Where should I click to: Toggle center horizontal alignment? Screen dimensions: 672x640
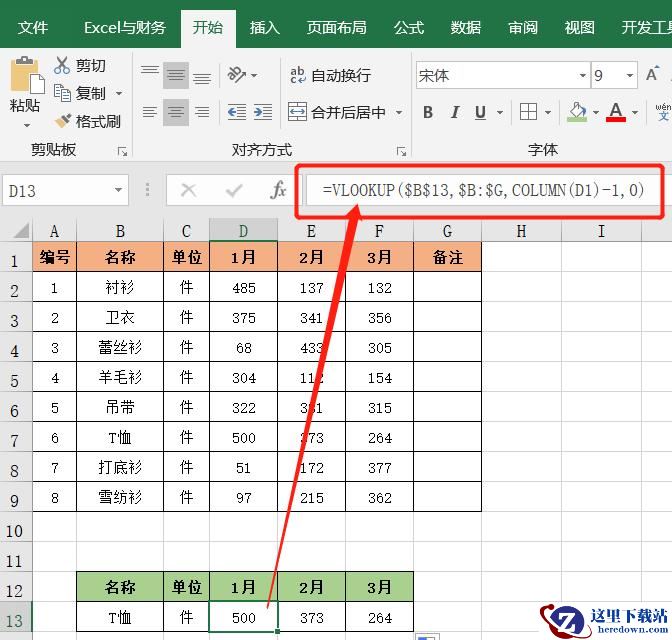(176, 112)
